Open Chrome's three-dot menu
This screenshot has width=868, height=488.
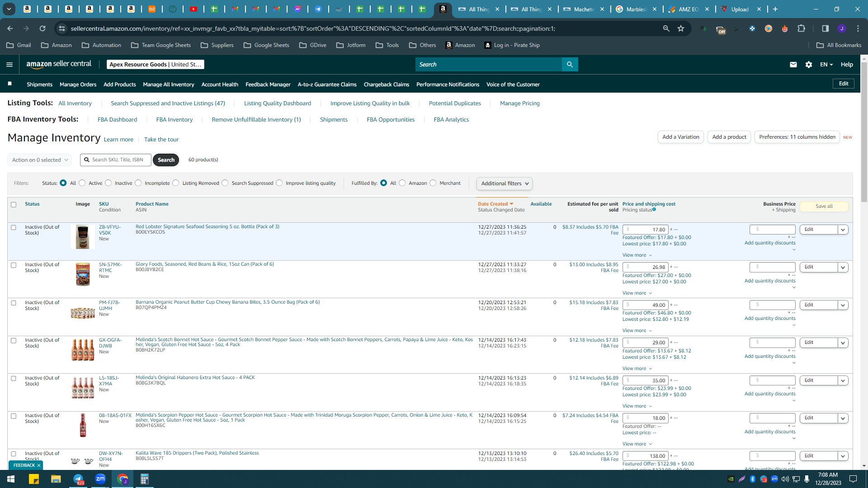point(858,28)
